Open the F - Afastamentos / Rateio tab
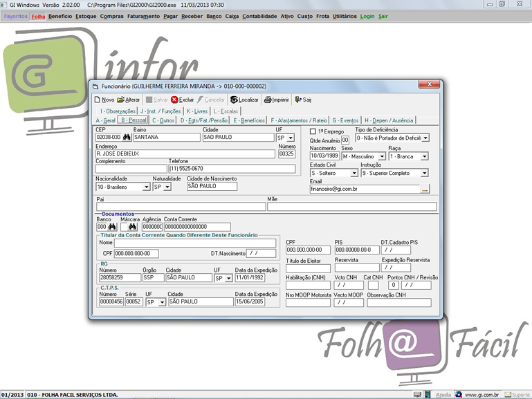This screenshot has height=399, width=532. click(299, 120)
